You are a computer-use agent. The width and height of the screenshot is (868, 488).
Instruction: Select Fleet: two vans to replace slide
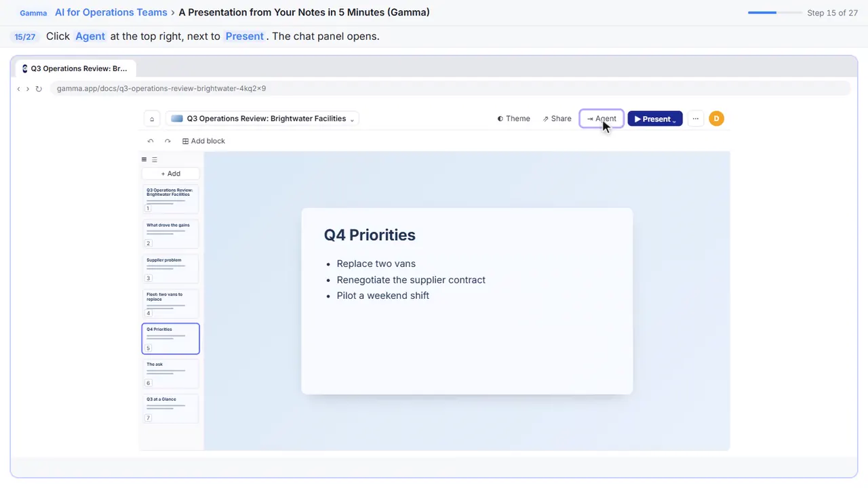click(170, 304)
